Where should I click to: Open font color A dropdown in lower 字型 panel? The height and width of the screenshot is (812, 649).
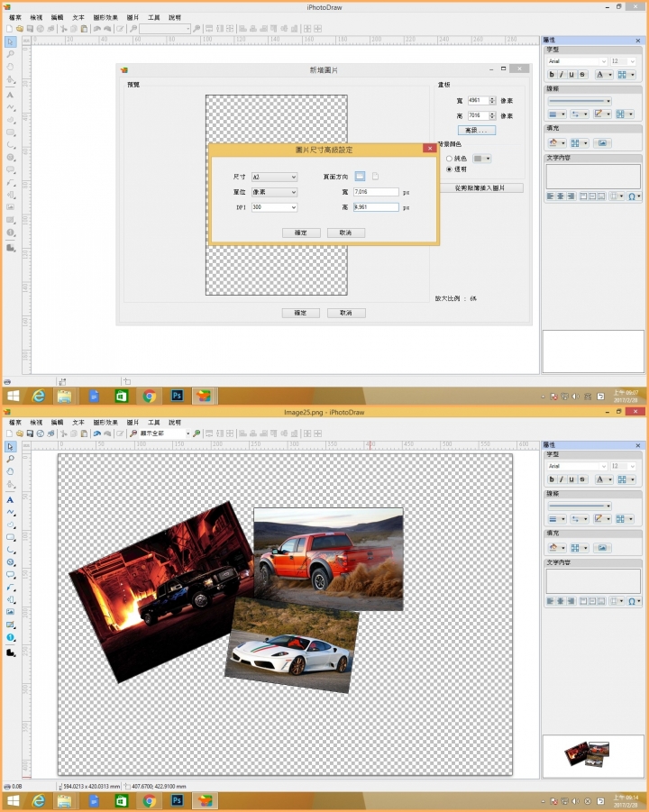[603, 479]
